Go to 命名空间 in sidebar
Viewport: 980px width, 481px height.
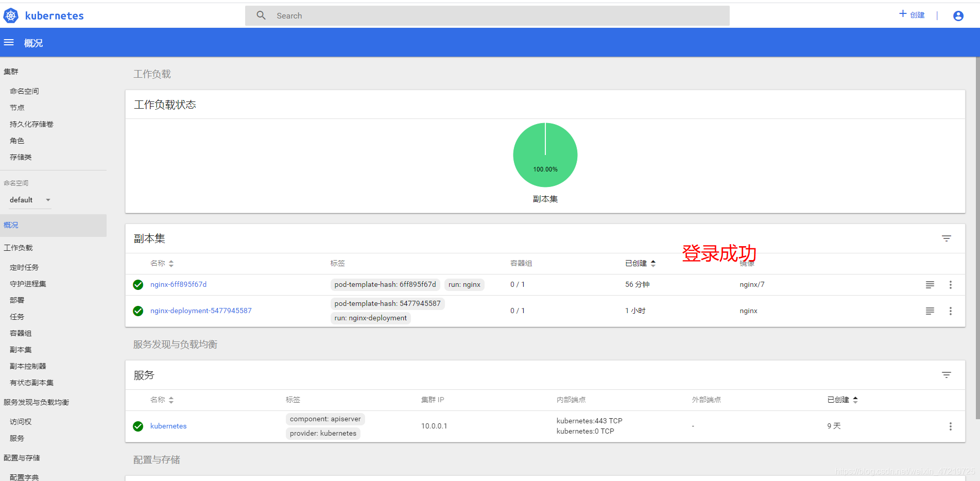coord(24,91)
